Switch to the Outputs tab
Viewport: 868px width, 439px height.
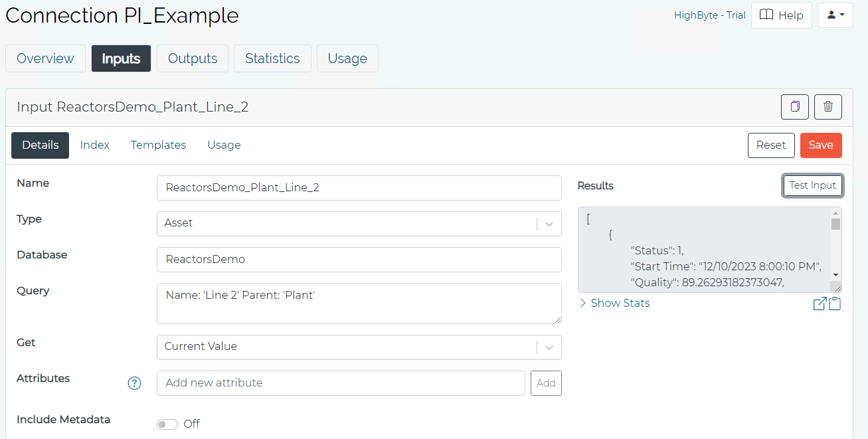point(192,58)
